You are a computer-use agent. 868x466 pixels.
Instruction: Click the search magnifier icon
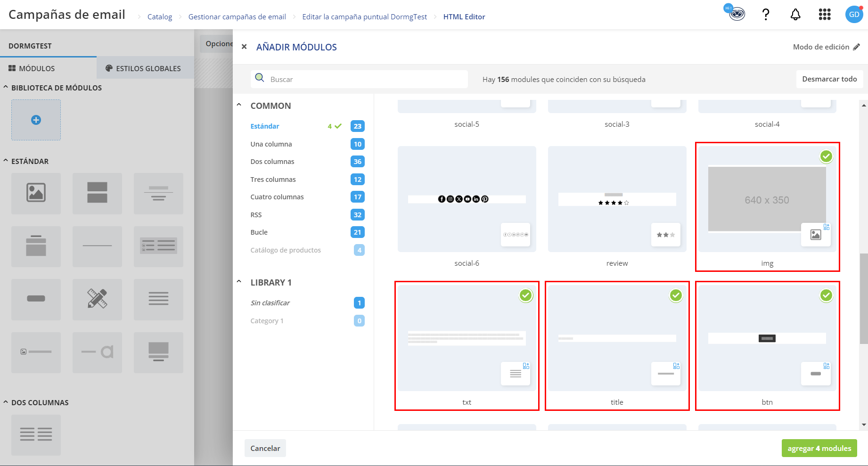point(259,78)
